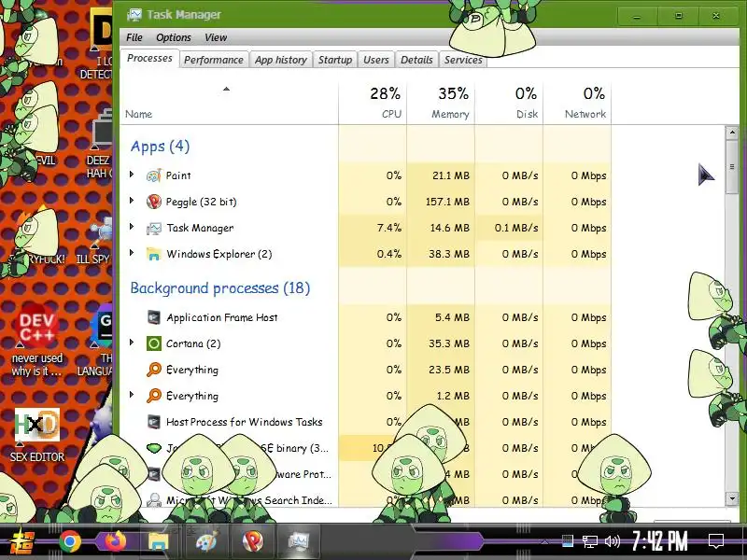
Task: Click the 0.1 MB/s disk value
Action: [516, 228]
